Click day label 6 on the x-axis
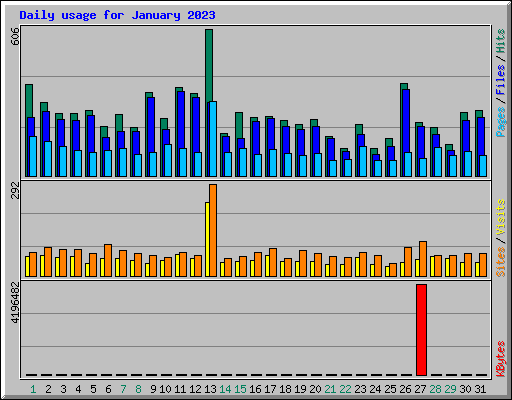 [108, 389]
